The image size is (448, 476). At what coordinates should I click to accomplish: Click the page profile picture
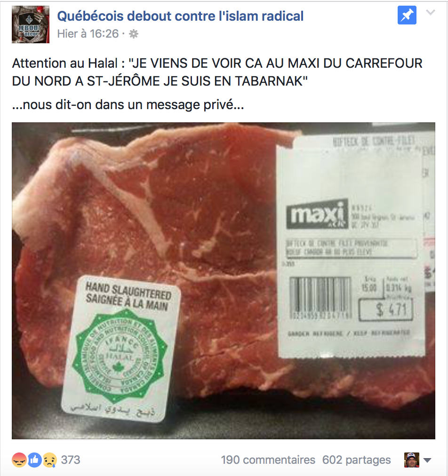pos(31,24)
